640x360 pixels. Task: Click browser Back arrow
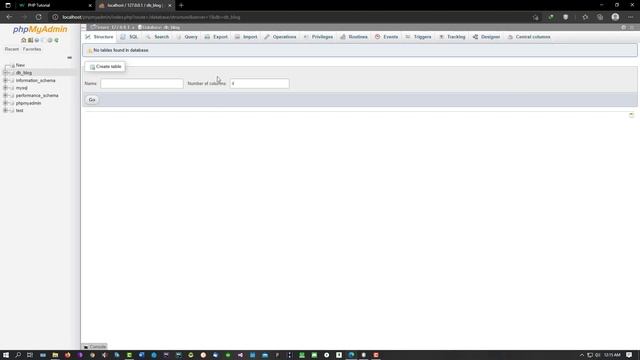tap(9, 17)
